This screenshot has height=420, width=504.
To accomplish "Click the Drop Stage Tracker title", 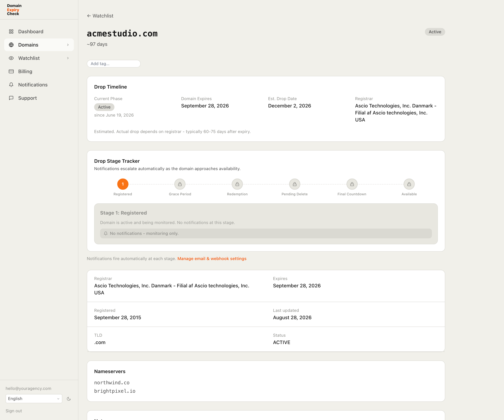I will (117, 161).
